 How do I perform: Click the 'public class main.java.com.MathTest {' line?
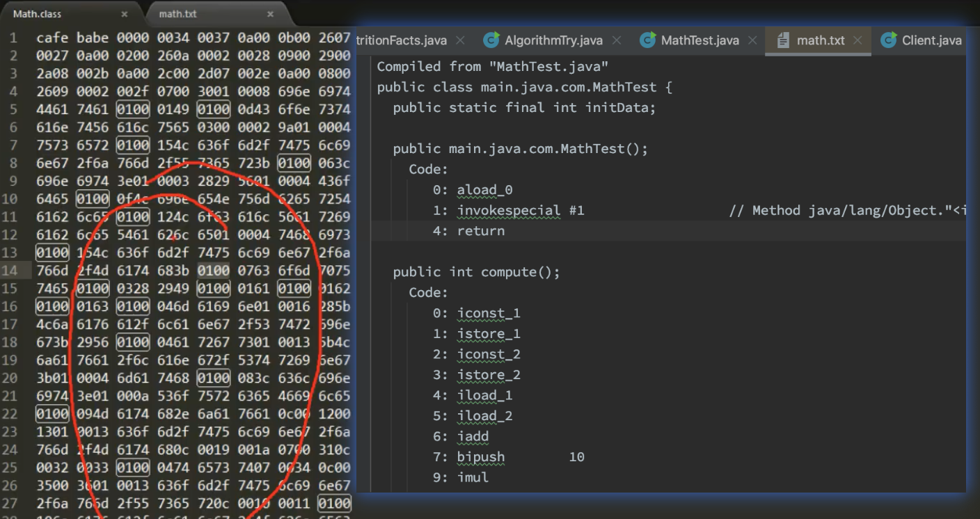coord(524,87)
